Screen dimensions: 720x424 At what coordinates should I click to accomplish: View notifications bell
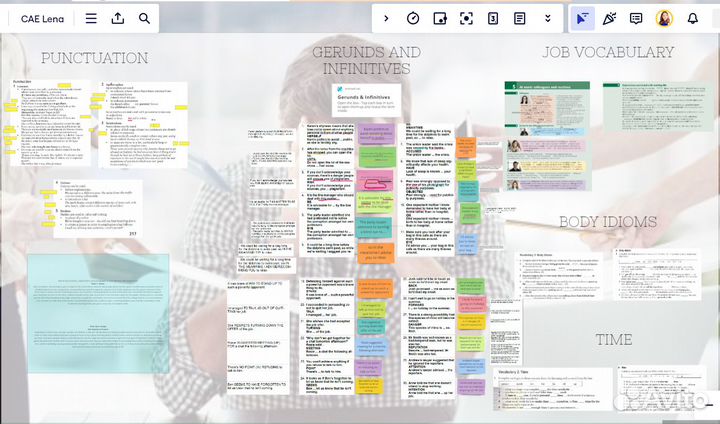[692, 18]
